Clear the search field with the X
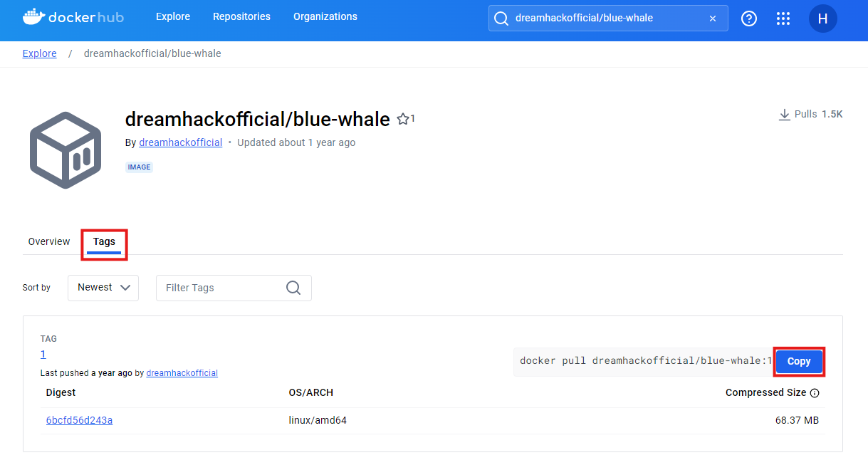Screen dimensions: 868x470 click(712, 19)
